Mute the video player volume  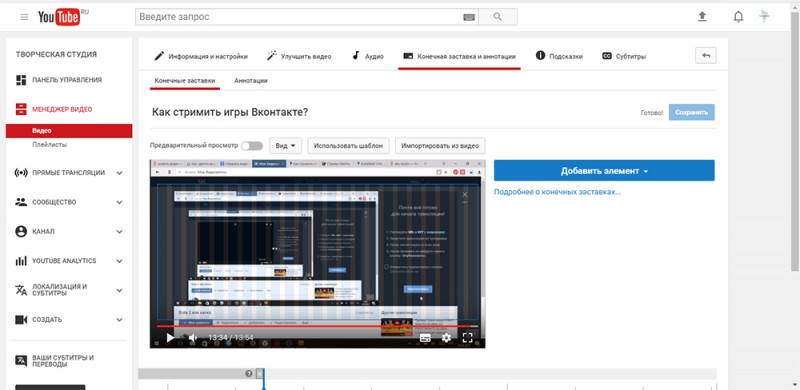point(193,337)
